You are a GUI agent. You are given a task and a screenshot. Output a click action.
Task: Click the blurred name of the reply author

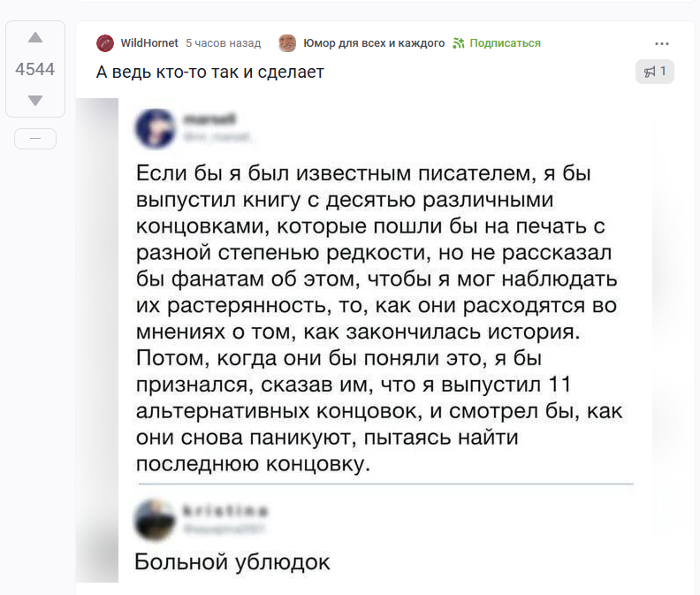224,511
